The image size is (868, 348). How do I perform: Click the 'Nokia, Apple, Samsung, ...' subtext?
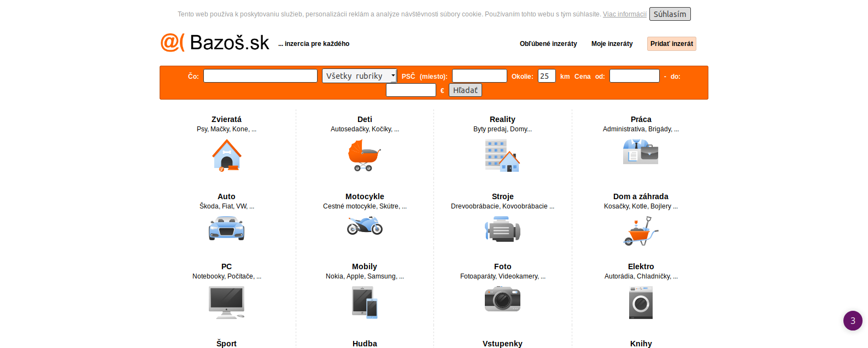pyautogui.click(x=365, y=276)
